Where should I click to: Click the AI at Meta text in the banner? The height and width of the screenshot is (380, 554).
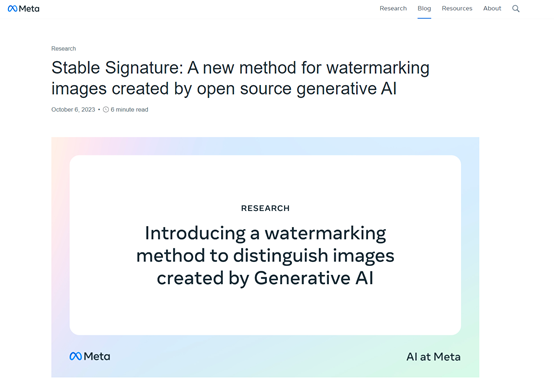[434, 357]
